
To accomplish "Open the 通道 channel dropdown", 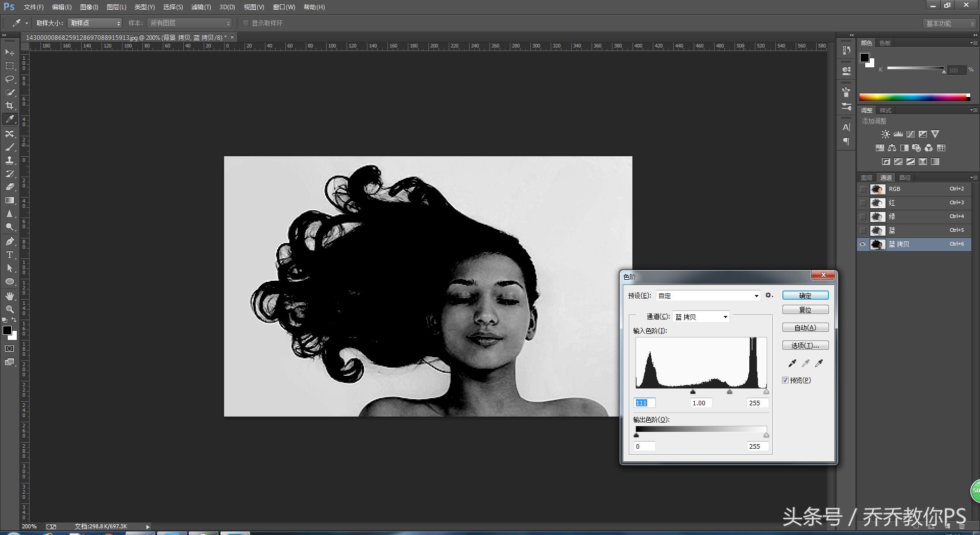I will (700, 317).
